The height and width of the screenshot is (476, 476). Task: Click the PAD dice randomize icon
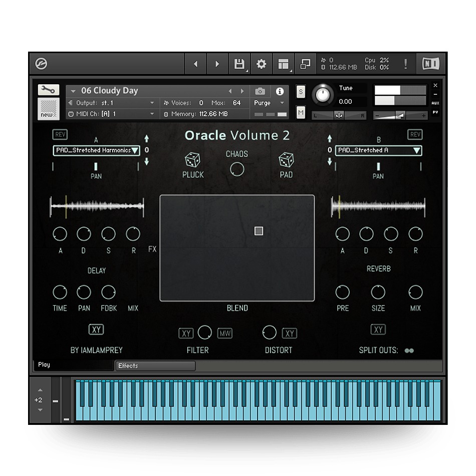tap(286, 160)
